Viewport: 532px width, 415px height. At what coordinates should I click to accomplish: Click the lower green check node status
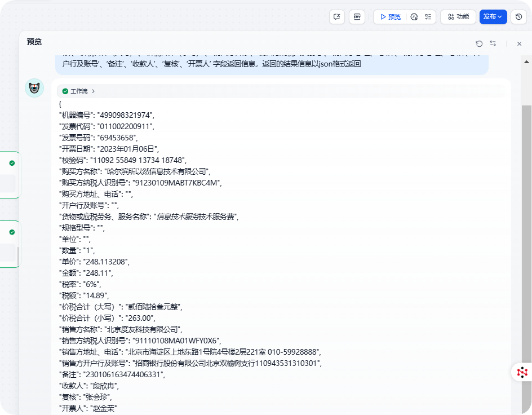click(x=12, y=232)
